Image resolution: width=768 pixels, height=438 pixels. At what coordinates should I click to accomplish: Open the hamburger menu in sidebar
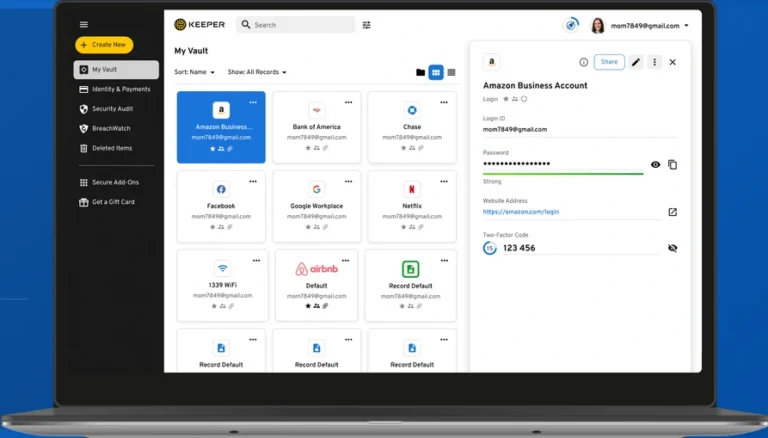[84, 24]
